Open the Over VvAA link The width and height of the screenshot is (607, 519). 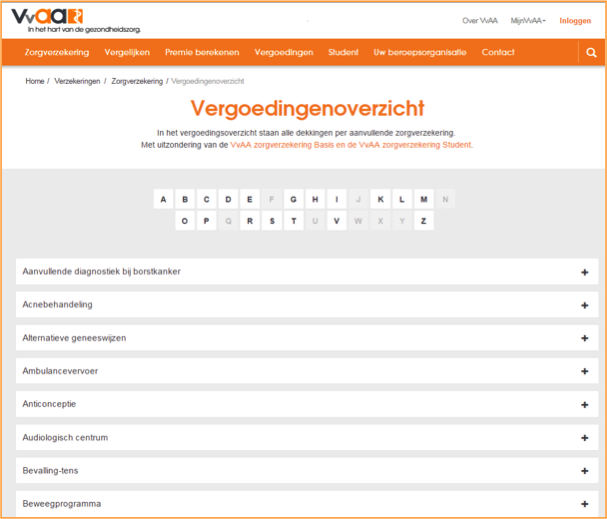(x=480, y=21)
